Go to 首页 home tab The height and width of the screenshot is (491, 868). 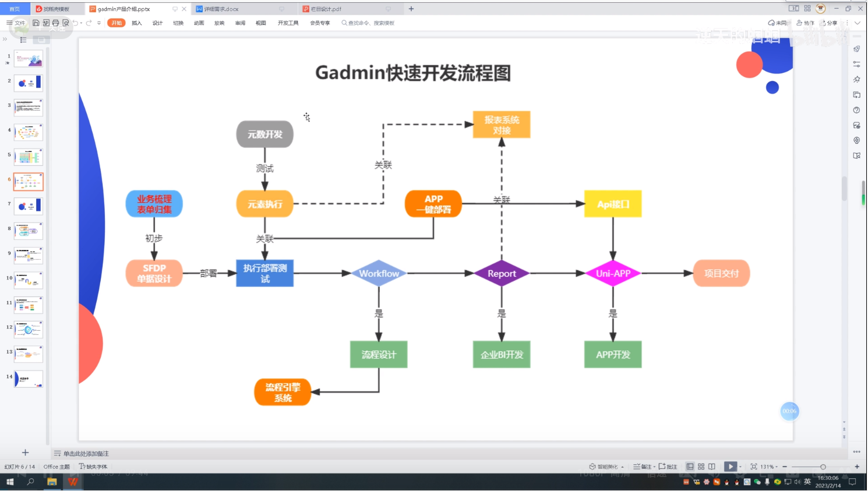pos(15,9)
